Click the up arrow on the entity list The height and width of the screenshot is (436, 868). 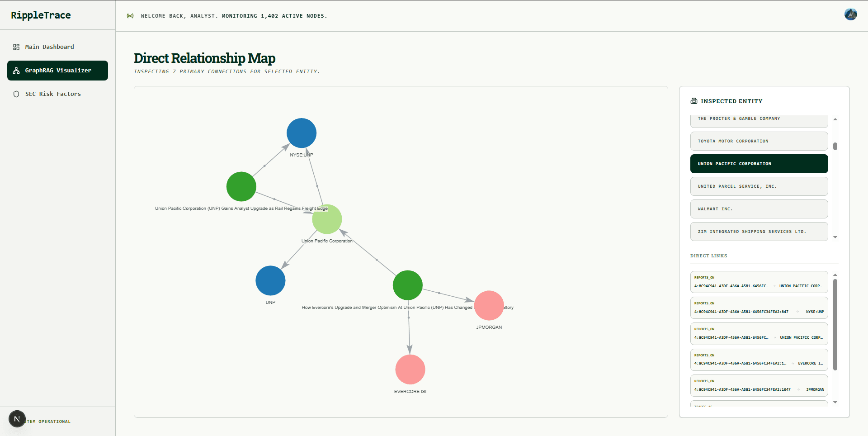(835, 119)
